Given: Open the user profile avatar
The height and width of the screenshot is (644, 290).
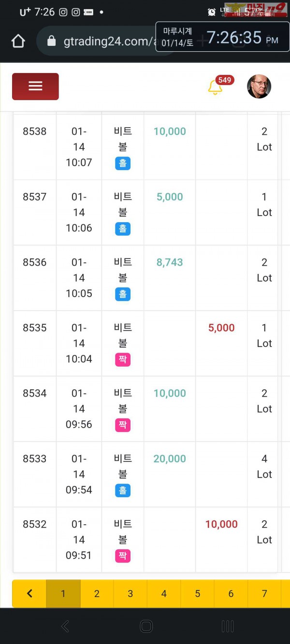Looking at the screenshot, I should (259, 86).
